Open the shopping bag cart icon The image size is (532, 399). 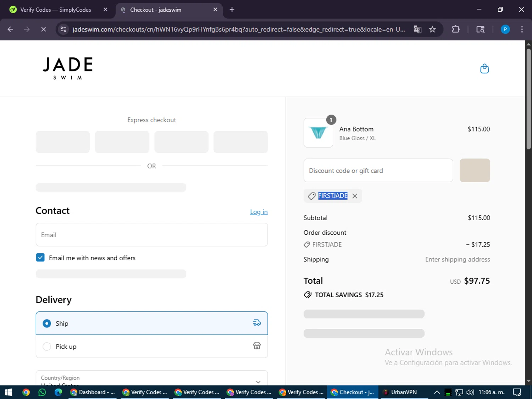[x=484, y=68]
